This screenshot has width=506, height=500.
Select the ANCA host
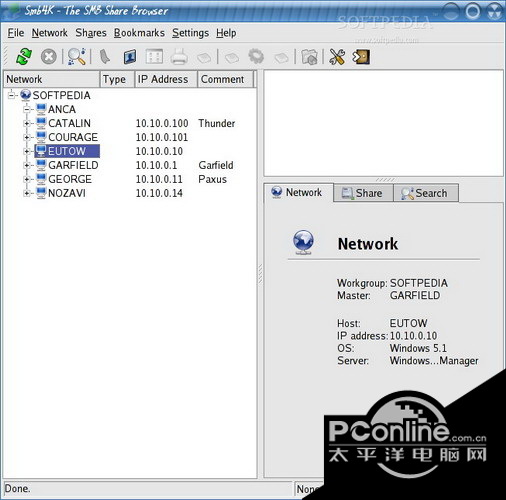(62, 109)
